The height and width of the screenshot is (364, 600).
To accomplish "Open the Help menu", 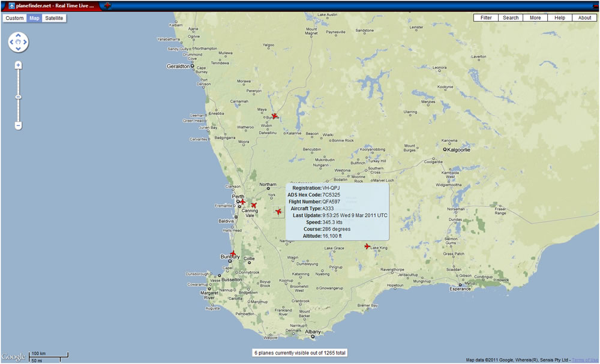I will (x=559, y=17).
